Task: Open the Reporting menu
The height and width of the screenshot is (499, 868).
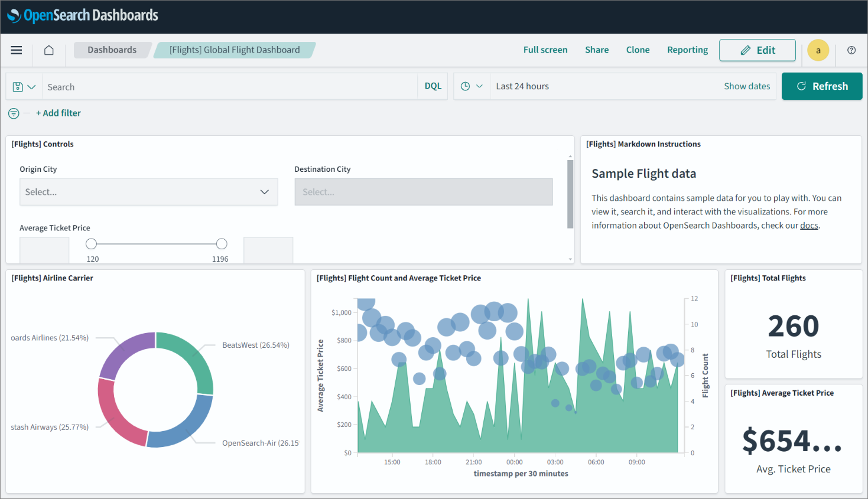Action: (688, 50)
